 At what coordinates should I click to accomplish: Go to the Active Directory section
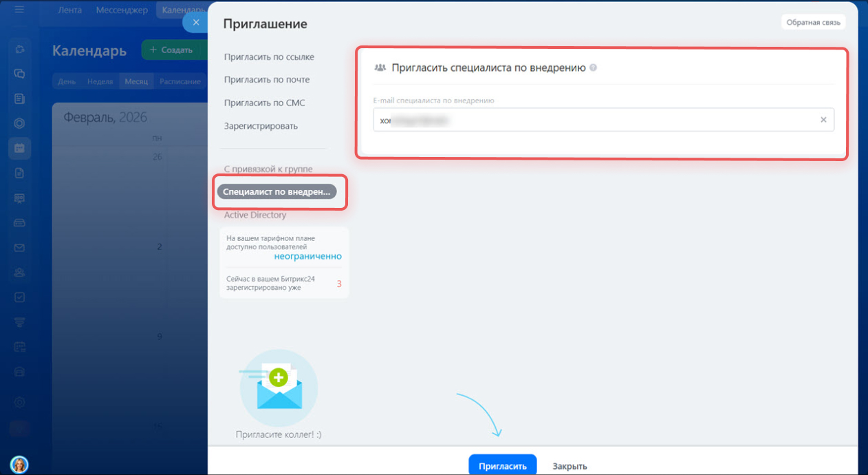[254, 215]
